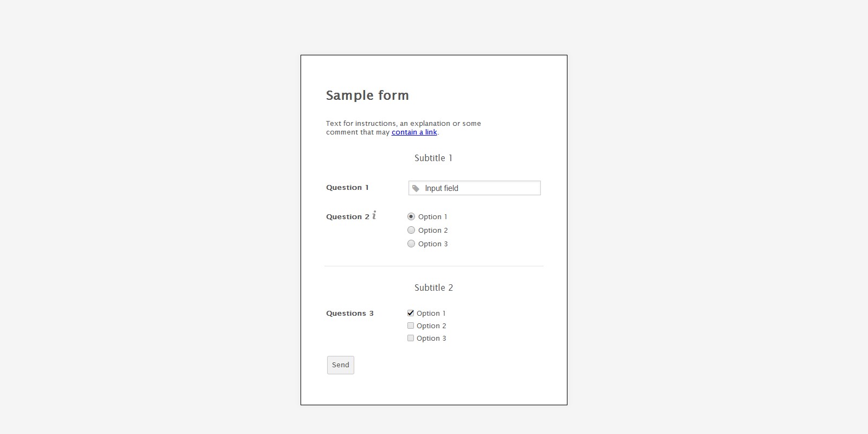
Task: Choose the Option 3 radio button
Action: click(x=411, y=244)
